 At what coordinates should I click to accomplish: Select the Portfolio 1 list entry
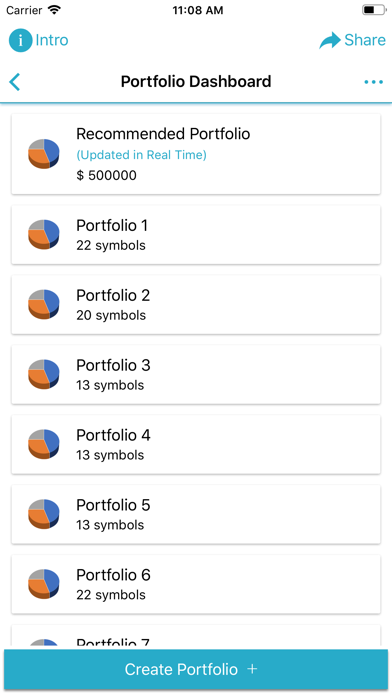click(196, 235)
